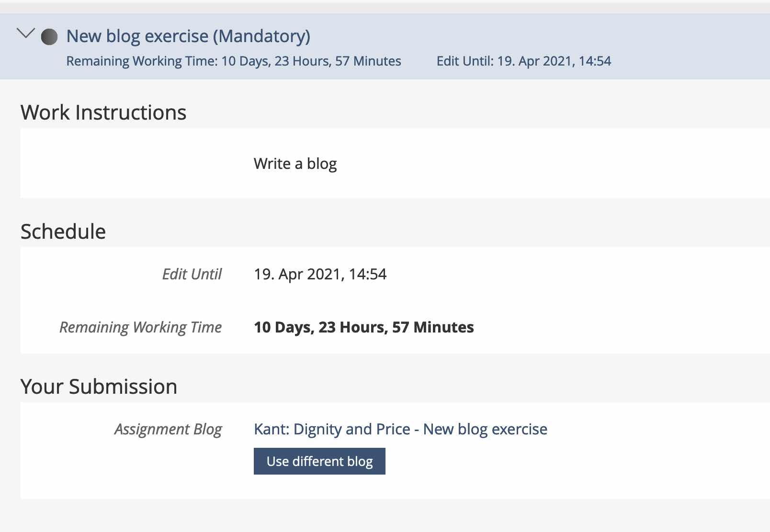Select the Your Submission heading
The image size is (770, 532).
click(x=99, y=387)
